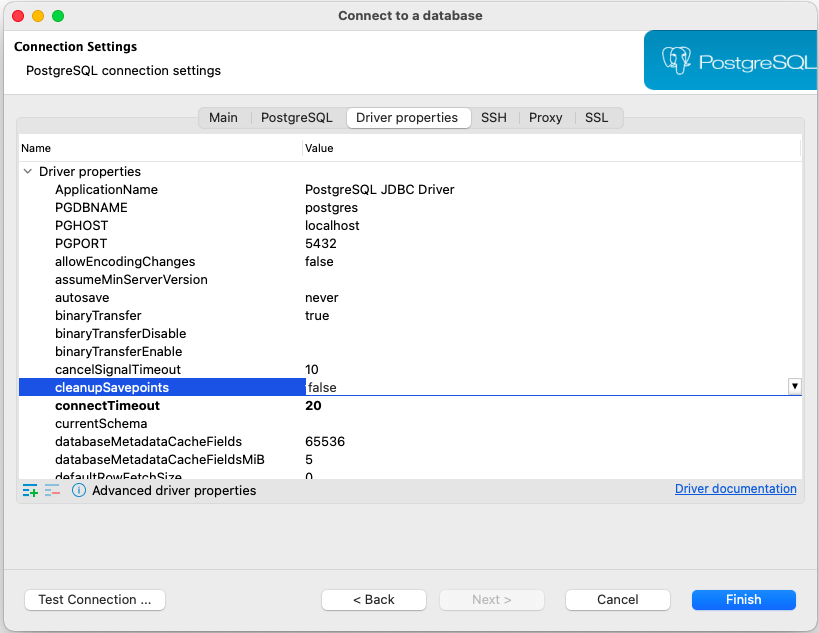
Task: Select the Driver properties tab
Action: (x=408, y=117)
